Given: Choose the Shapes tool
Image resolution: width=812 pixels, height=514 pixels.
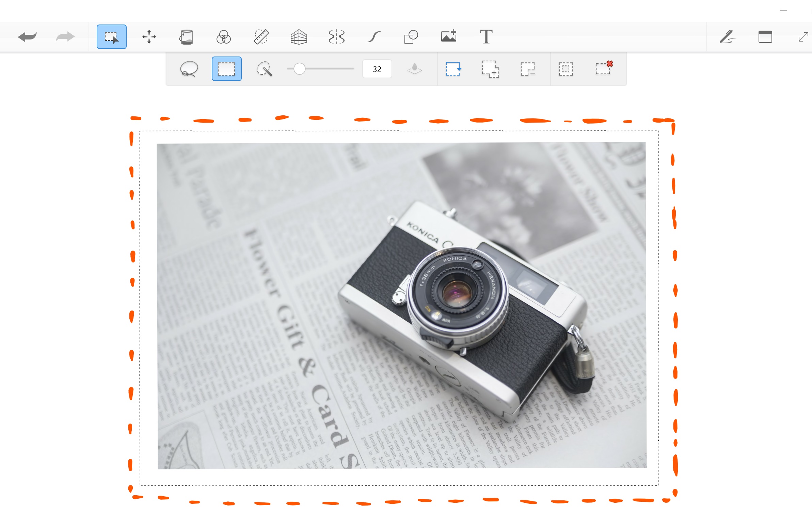Looking at the screenshot, I should pos(411,37).
